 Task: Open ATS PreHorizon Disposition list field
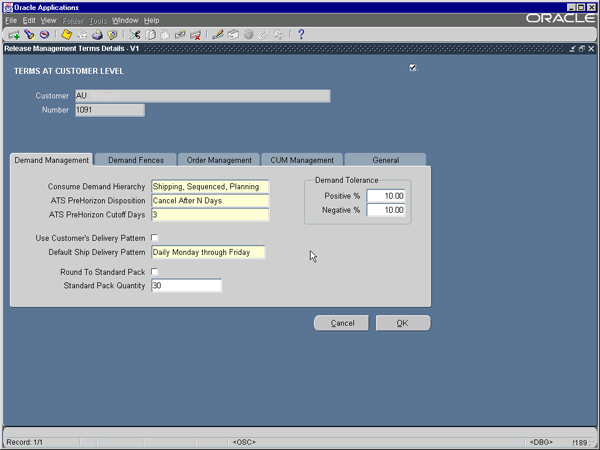(x=210, y=201)
